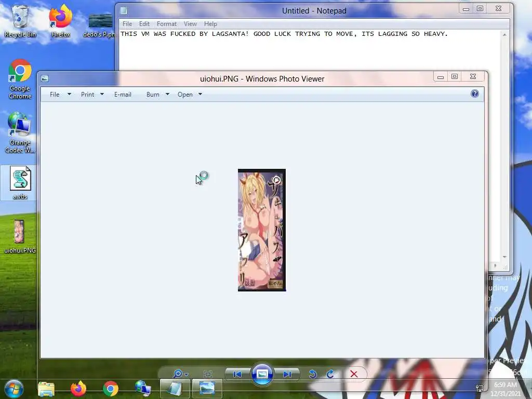Viewport: 532px width, 399px height.
Task: Select the Orange Codec desktop shortcut
Action: 20,132
